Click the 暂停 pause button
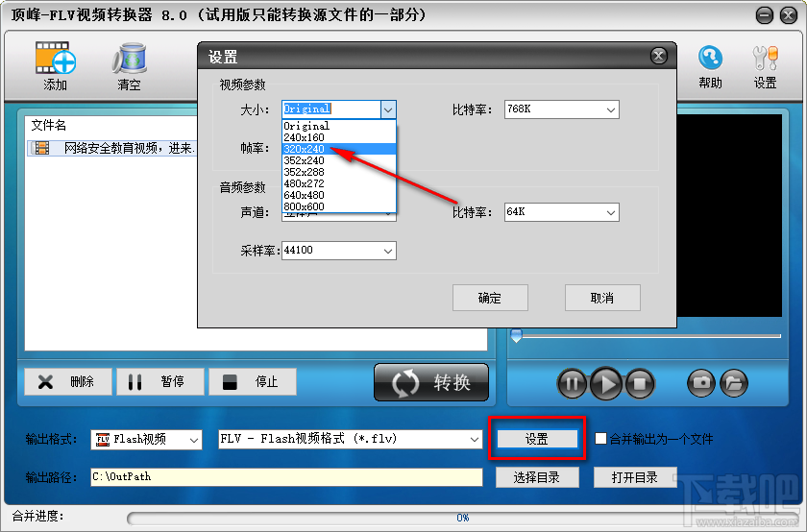 pos(160,382)
